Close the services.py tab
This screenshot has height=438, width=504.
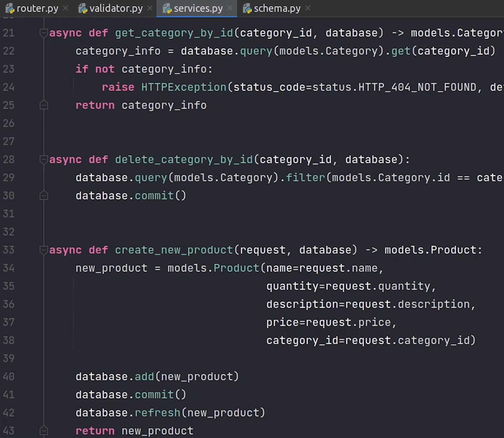tap(230, 8)
